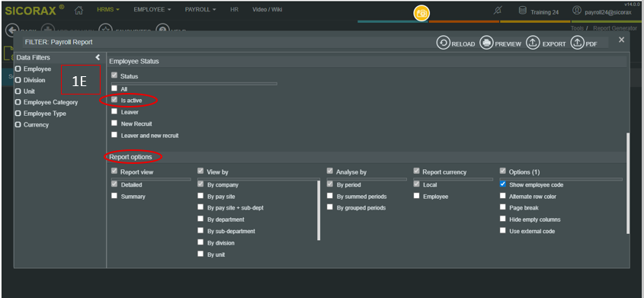Toggle the Local currency checkbox

pos(416,184)
